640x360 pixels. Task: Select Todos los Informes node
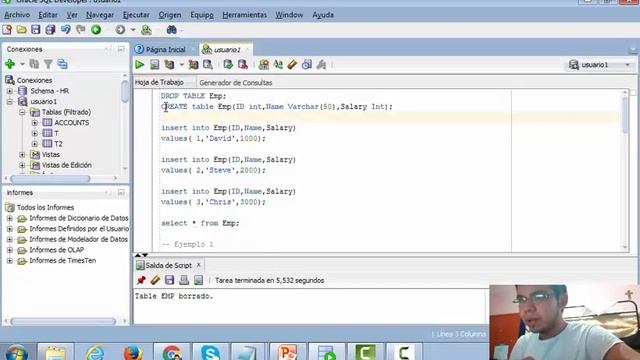[45, 207]
